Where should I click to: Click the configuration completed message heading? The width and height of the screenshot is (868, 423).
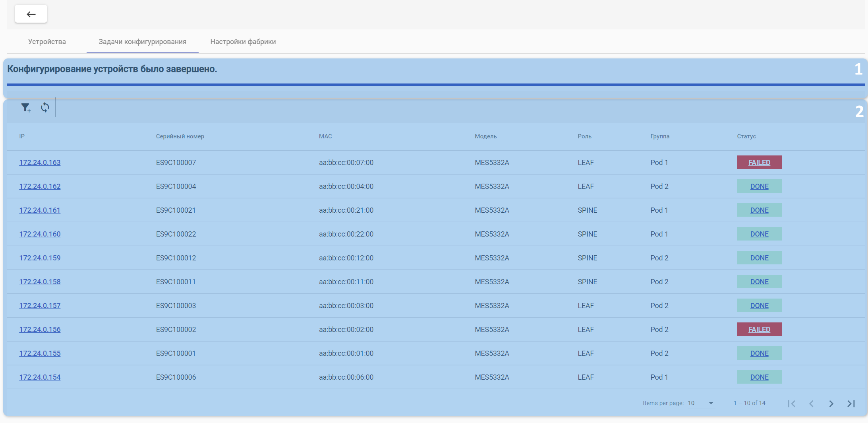point(112,69)
